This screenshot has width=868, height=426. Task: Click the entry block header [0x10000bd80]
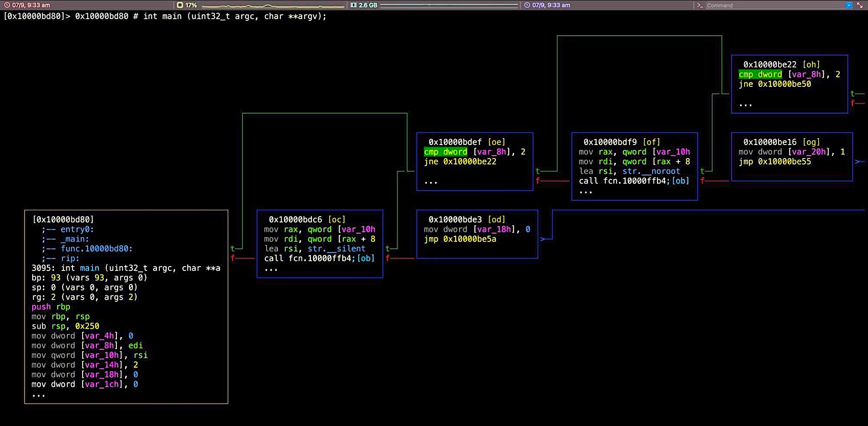point(63,220)
